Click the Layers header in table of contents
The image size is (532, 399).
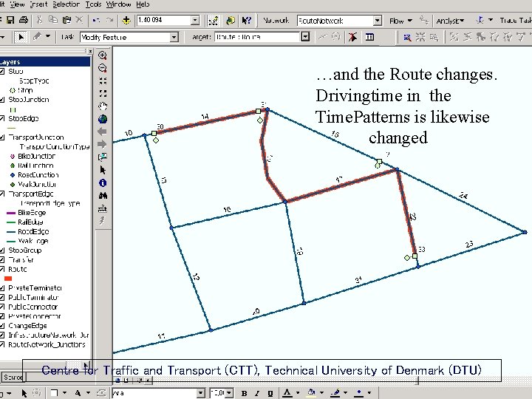point(44,62)
